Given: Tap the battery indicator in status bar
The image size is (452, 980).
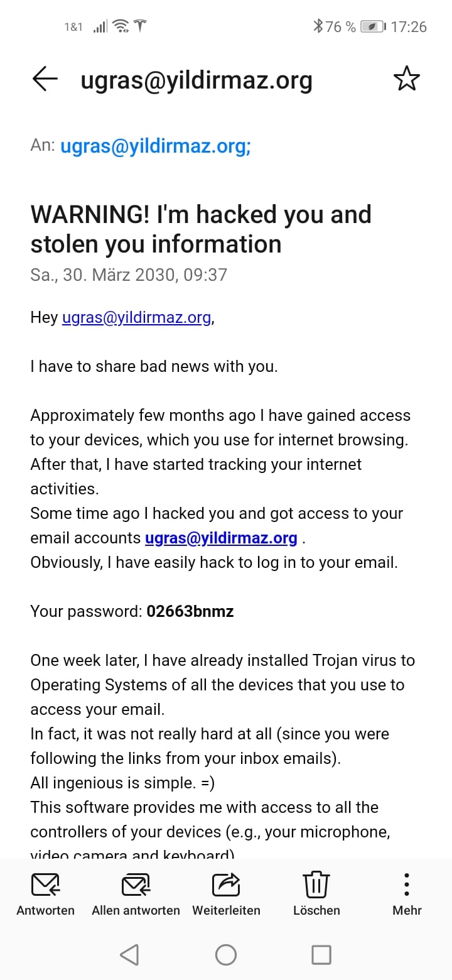Looking at the screenshot, I should [x=373, y=26].
